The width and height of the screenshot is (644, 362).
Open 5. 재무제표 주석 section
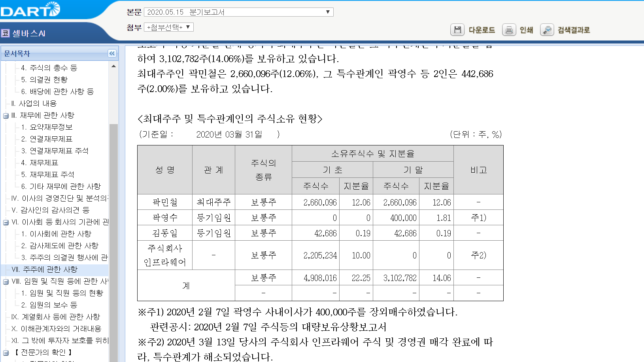click(47, 175)
